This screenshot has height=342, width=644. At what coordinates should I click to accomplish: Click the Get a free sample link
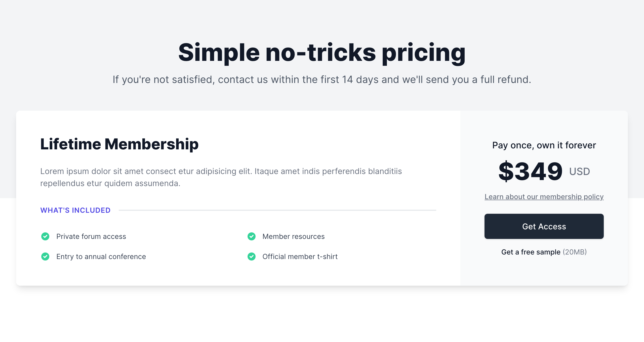[531, 252]
